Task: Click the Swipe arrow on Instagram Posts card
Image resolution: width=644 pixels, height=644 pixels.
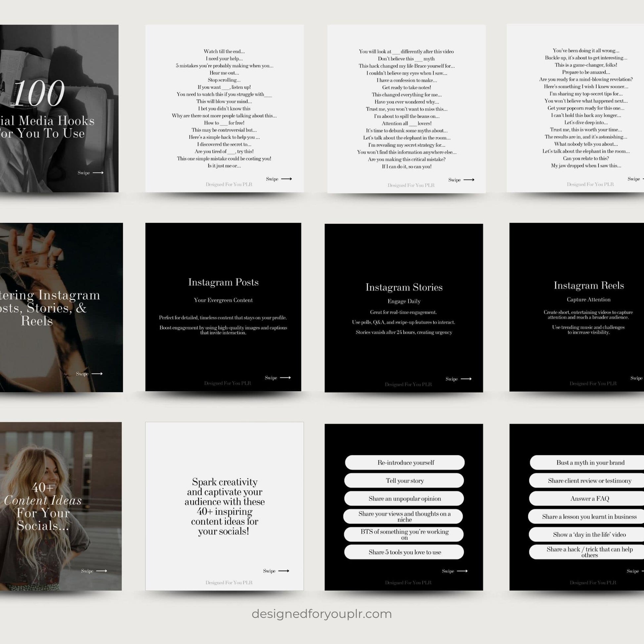Action: [x=285, y=378]
